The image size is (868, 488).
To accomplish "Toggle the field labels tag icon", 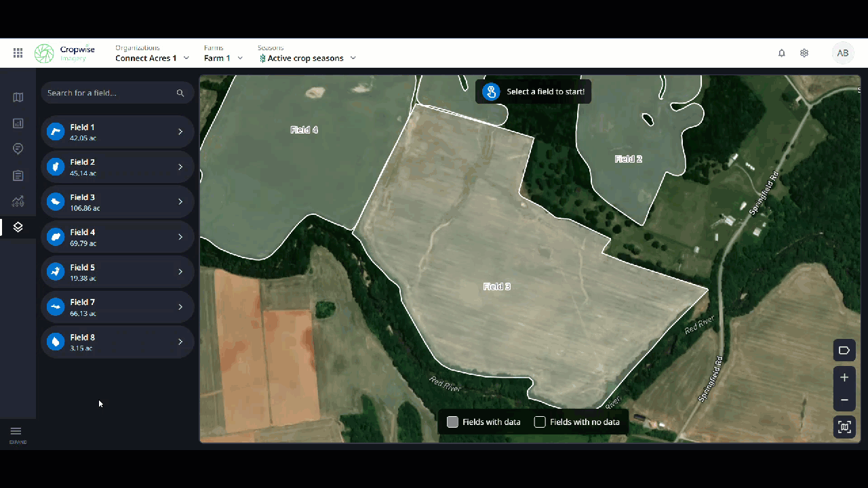I will coord(844,350).
